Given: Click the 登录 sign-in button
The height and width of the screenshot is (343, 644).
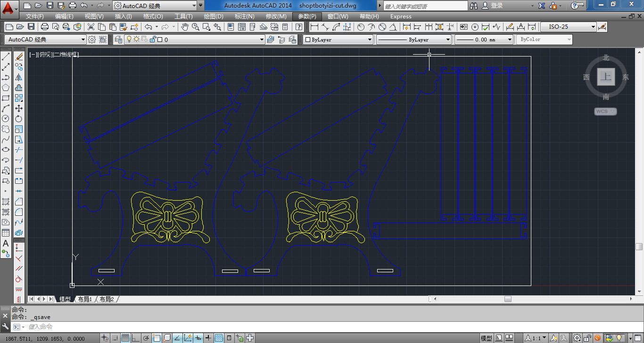Looking at the screenshot, I should [x=492, y=6].
